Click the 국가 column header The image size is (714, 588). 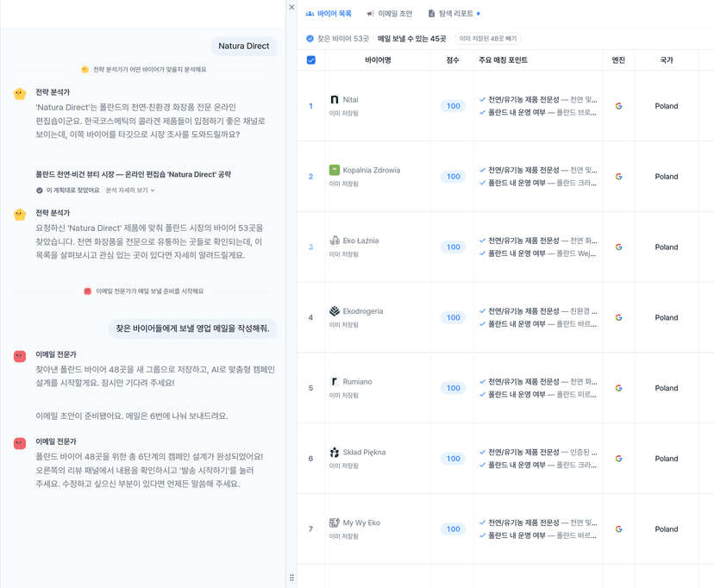tap(667, 60)
